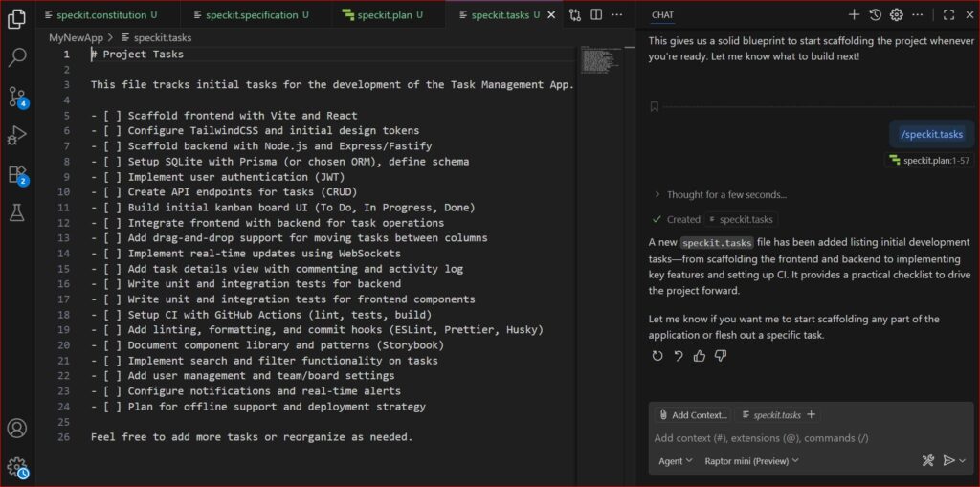The height and width of the screenshot is (487, 980).
Task: Click the /speckit.tasks command message
Action: [x=932, y=134]
